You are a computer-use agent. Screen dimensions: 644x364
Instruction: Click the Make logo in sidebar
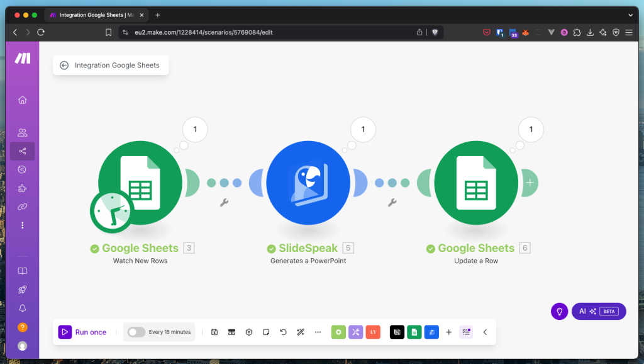(x=23, y=59)
